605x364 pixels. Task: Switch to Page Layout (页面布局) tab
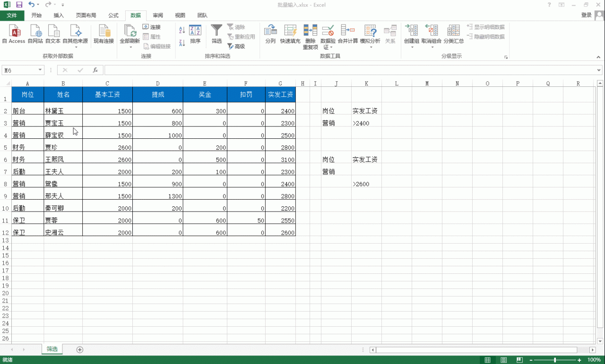[86, 16]
